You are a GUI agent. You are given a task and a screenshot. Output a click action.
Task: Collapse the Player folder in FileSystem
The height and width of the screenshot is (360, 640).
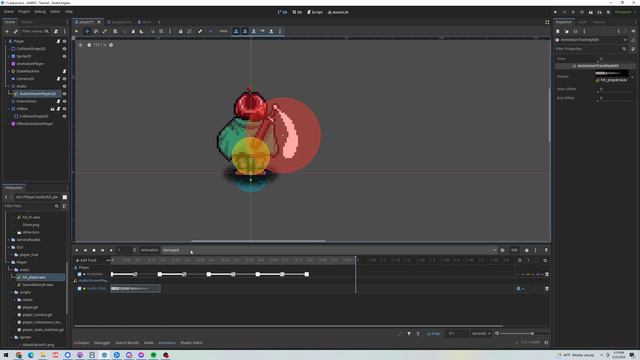click(9, 262)
